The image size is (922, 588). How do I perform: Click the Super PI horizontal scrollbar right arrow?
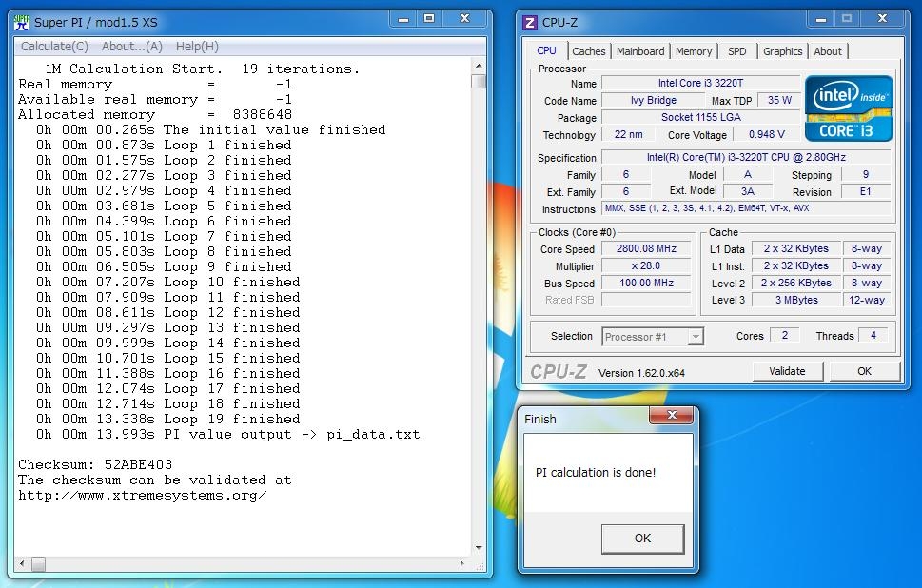point(462,563)
